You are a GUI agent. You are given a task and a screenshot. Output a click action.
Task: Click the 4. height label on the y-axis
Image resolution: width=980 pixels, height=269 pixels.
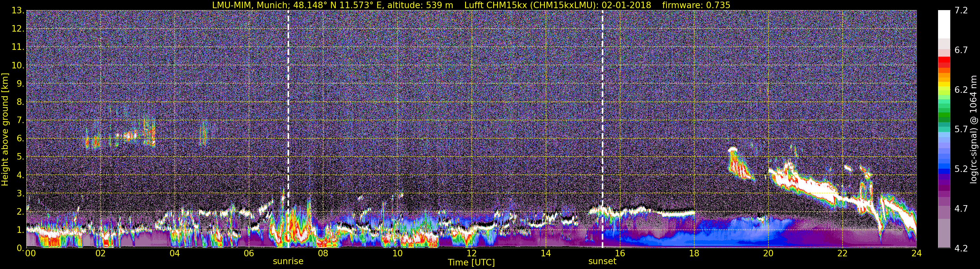pyautogui.click(x=20, y=175)
